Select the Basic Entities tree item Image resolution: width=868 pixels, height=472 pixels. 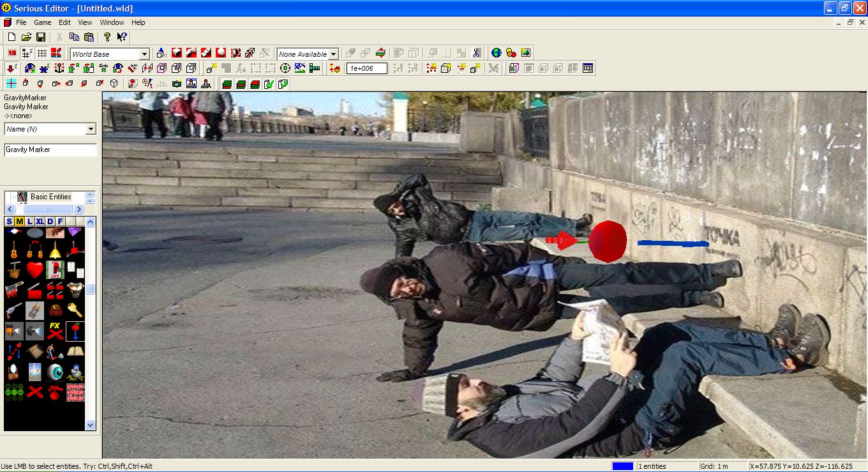[x=50, y=197]
